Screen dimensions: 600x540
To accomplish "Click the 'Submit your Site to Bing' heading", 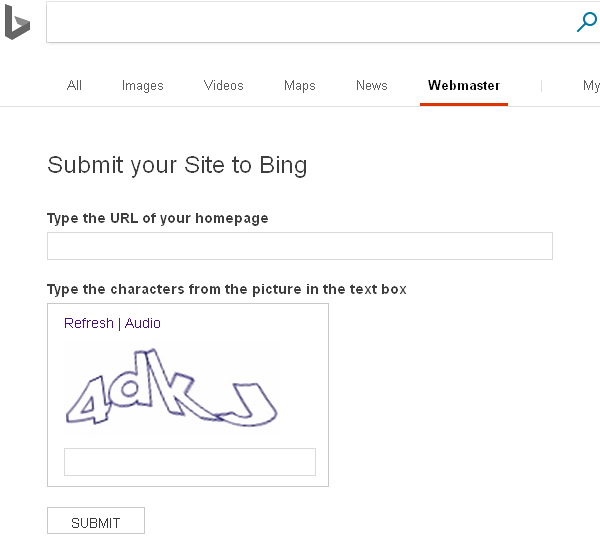I will click(177, 165).
